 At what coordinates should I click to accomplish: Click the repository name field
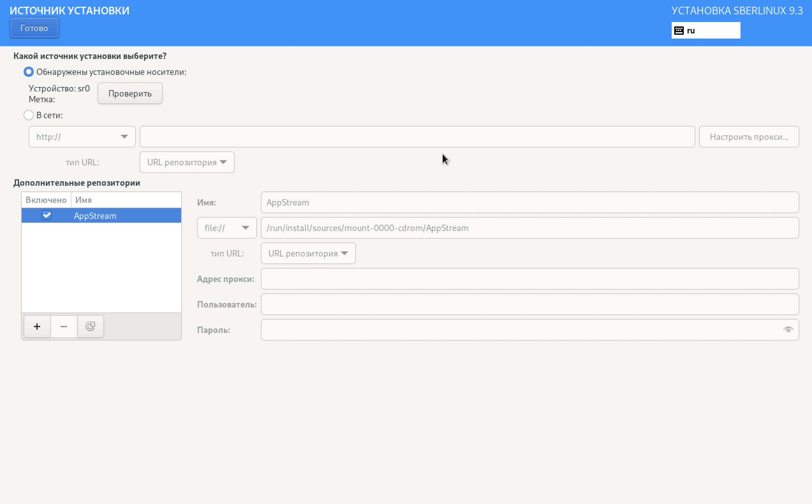(x=529, y=202)
